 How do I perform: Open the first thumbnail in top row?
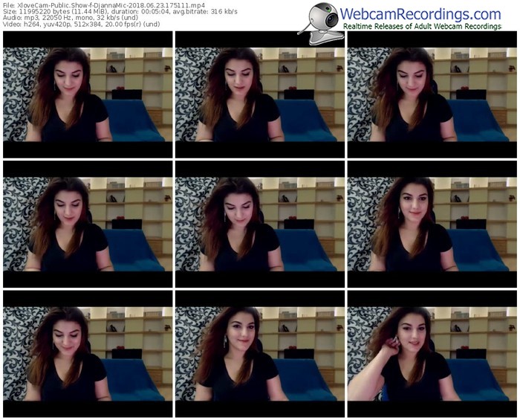point(88,94)
